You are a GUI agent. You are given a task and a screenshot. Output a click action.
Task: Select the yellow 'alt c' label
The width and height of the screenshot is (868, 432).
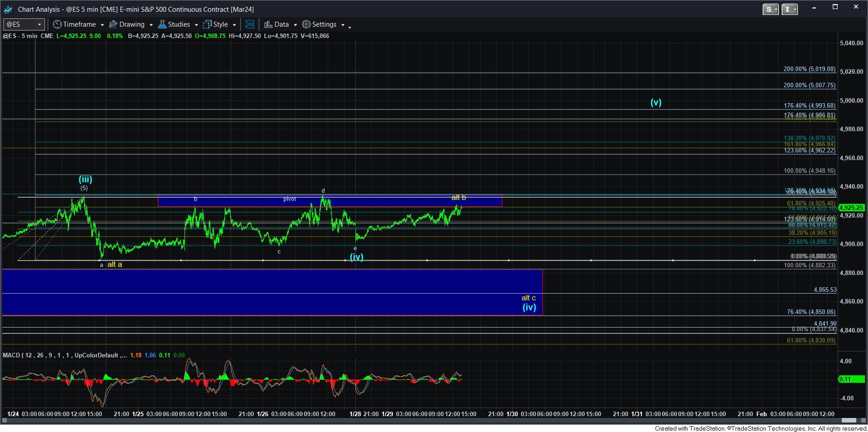[528, 298]
